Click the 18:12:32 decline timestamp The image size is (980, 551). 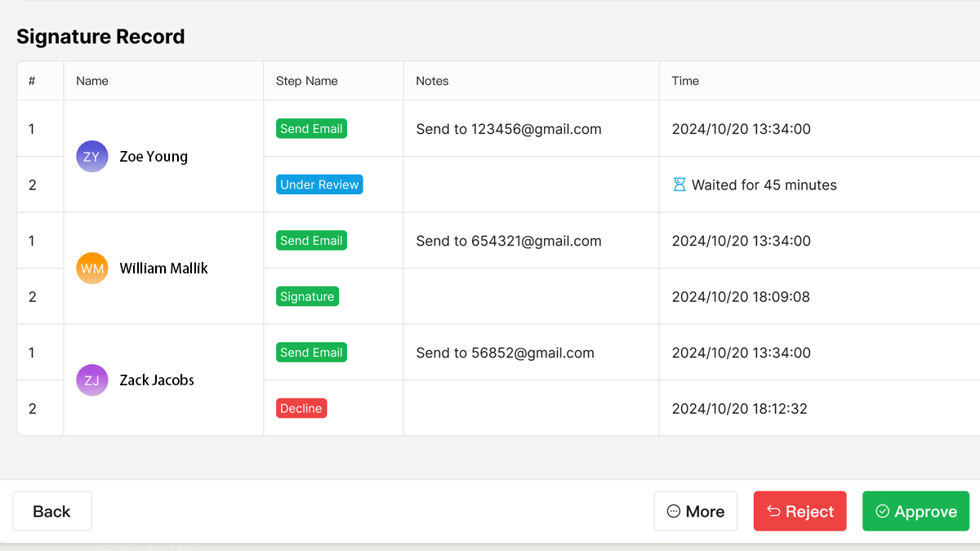(x=739, y=408)
